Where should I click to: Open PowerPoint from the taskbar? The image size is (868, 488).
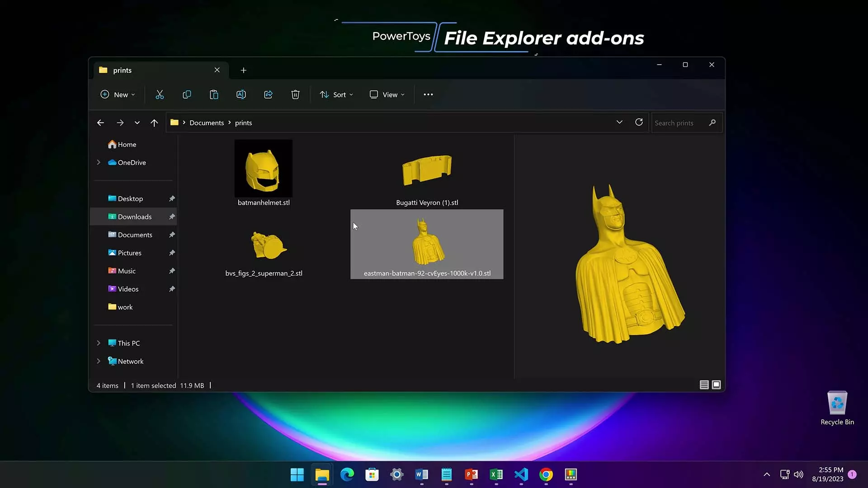click(472, 474)
